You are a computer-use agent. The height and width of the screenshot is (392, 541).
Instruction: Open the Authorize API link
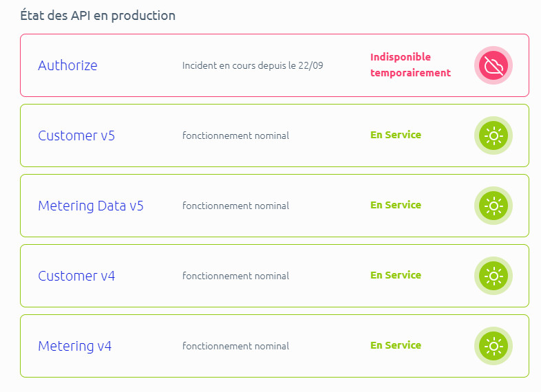[67, 65]
